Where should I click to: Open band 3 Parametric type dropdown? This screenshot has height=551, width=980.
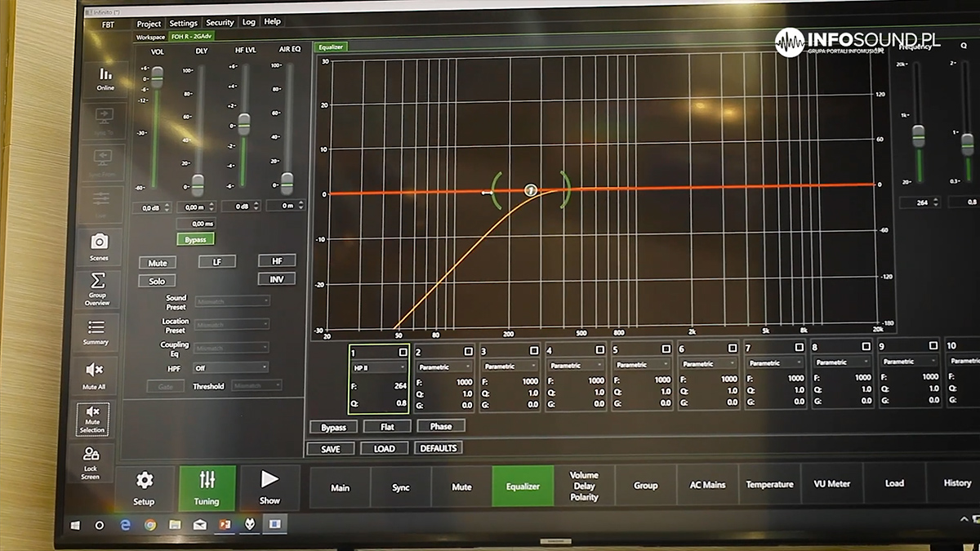(x=511, y=366)
